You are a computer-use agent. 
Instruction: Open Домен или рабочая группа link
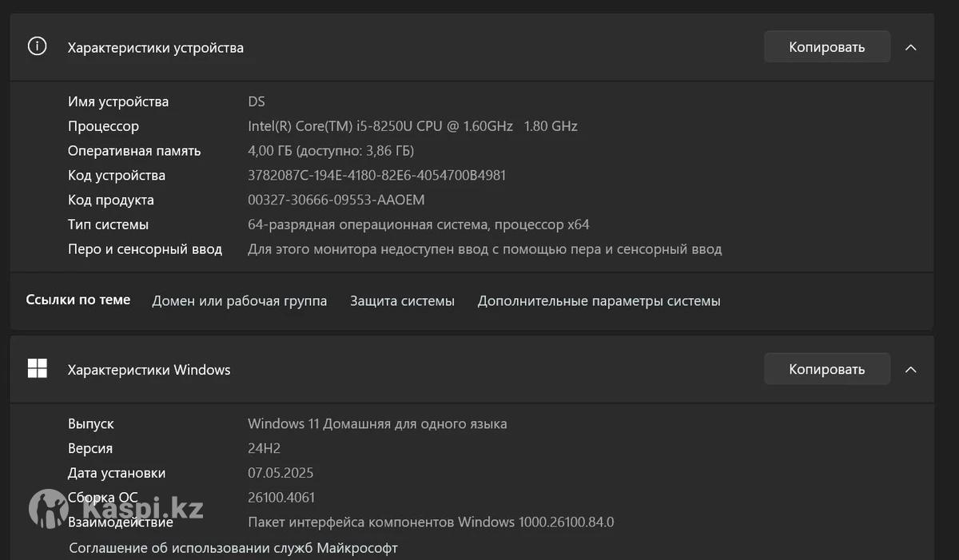pyautogui.click(x=240, y=301)
